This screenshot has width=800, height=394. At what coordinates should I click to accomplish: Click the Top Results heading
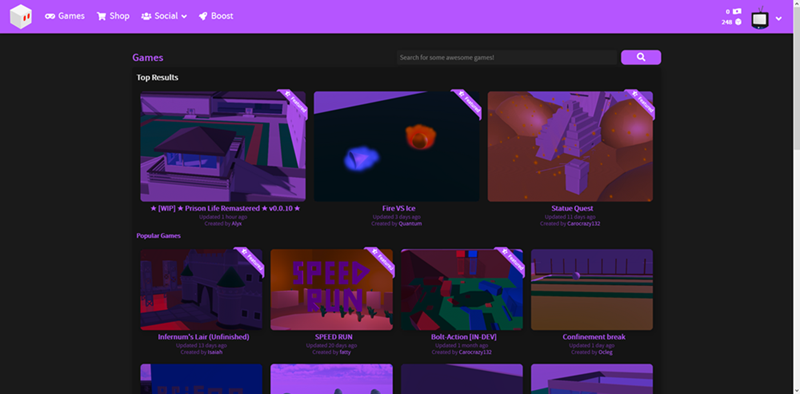[157, 78]
